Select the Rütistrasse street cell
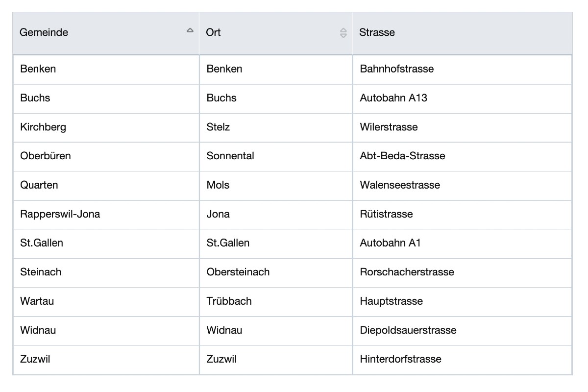This screenshot has width=588, height=392. pos(386,214)
